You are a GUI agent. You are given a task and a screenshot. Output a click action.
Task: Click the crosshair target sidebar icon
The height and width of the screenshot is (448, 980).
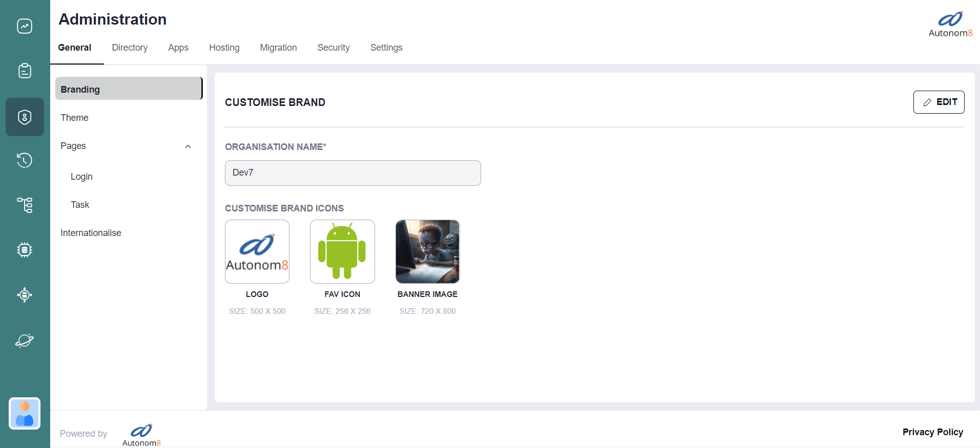pos(25,295)
